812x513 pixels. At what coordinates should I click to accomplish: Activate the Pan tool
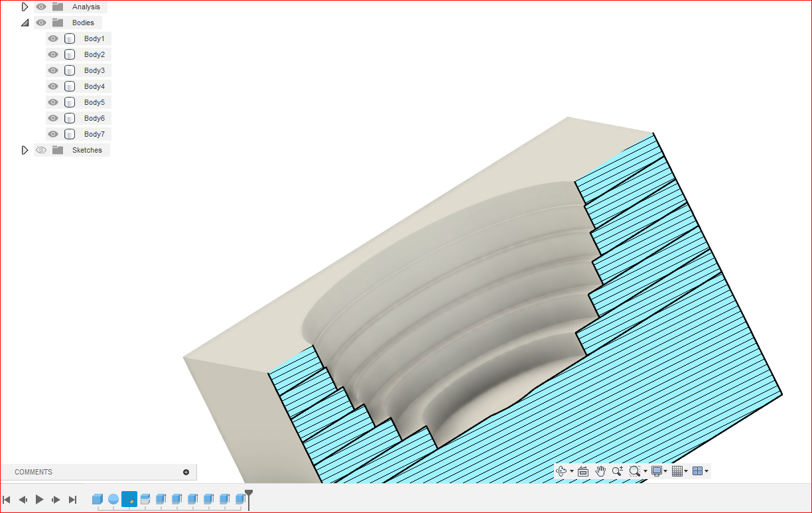coord(600,471)
